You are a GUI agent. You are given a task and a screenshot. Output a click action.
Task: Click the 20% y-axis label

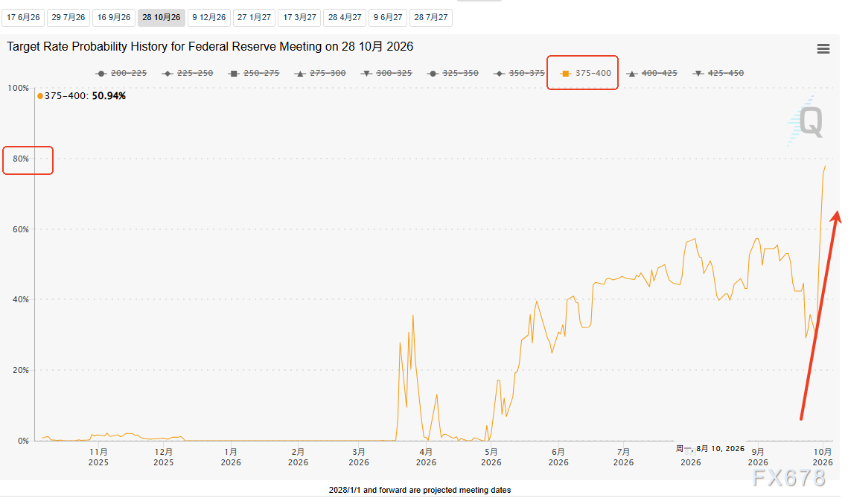coord(21,371)
